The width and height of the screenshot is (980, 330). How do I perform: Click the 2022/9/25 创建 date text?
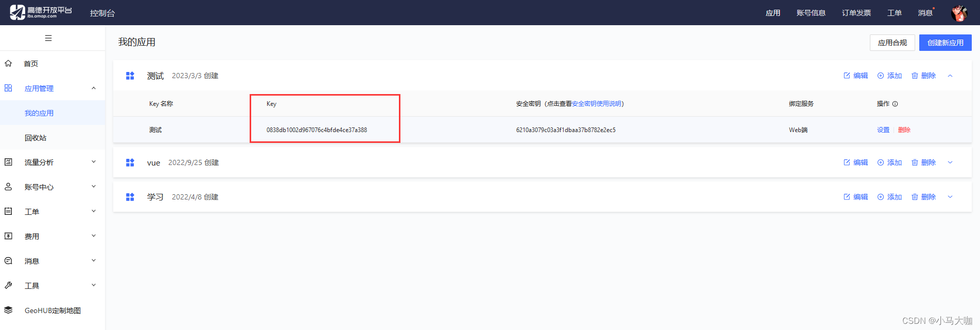(x=194, y=162)
